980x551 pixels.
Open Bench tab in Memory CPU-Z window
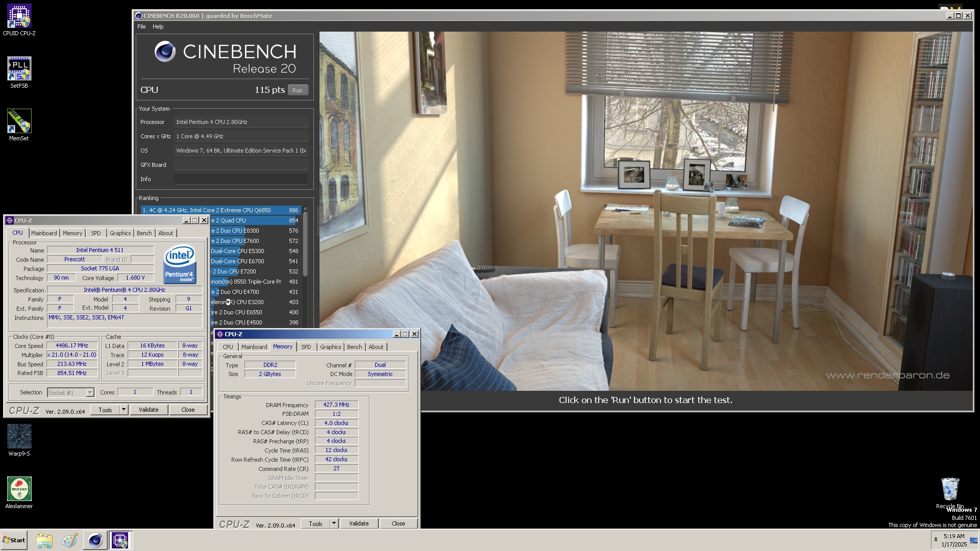[x=355, y=347]
